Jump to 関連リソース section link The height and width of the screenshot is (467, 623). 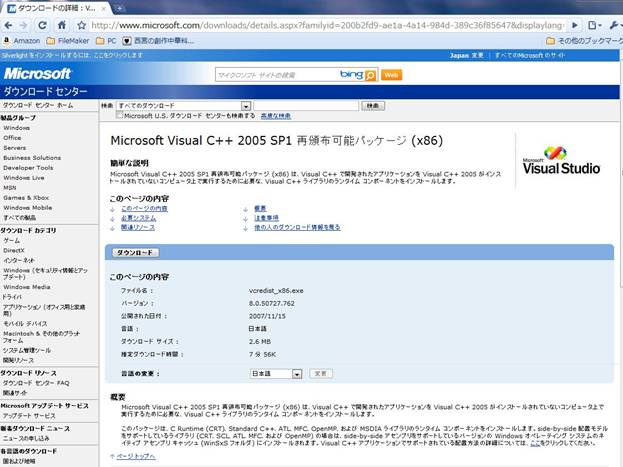click(x=138, y=227)
